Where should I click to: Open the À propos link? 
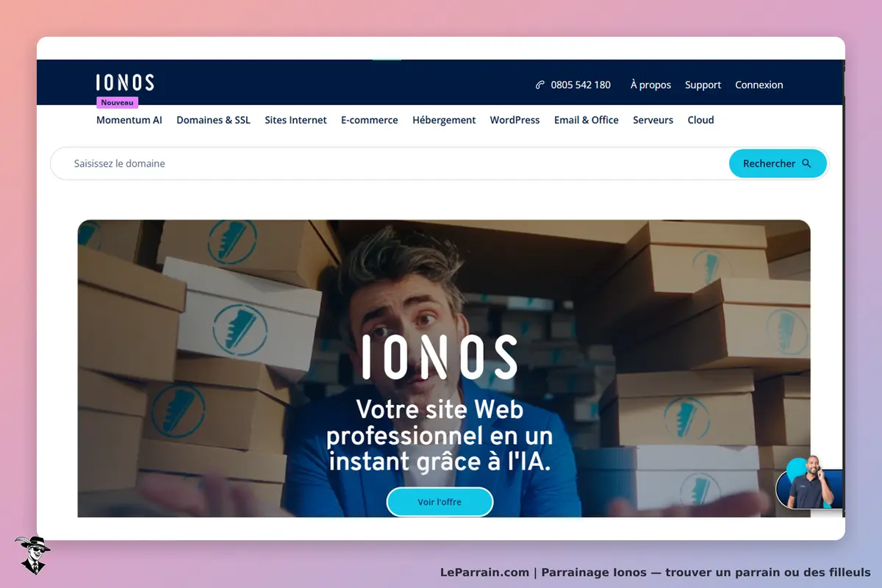[650, 85]
